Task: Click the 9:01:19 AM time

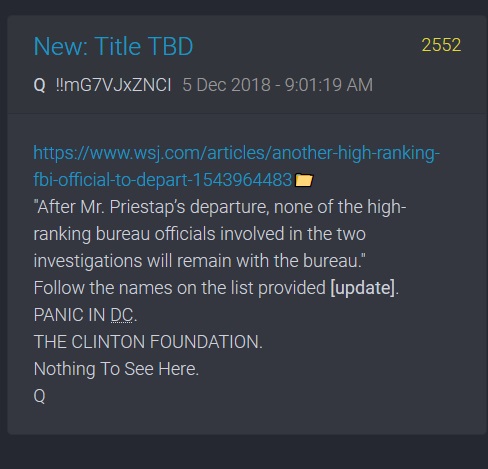Action: click(329, 85)
